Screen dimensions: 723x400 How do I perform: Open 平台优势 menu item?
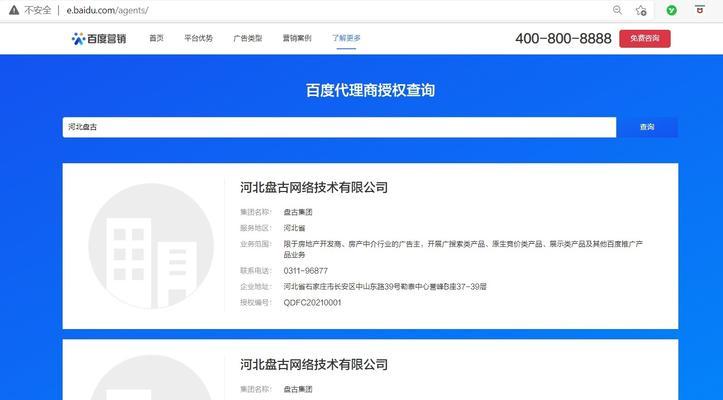click(198, 38)
